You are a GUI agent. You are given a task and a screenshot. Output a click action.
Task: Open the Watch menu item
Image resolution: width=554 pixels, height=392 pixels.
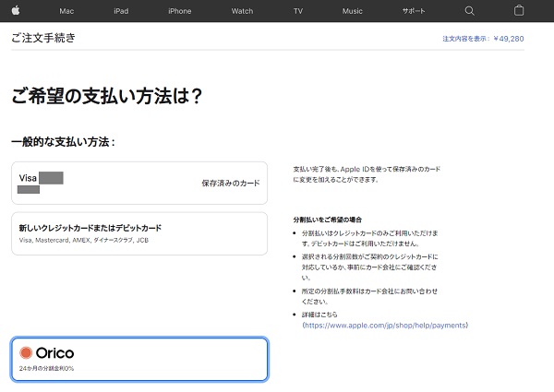(242, 11)
